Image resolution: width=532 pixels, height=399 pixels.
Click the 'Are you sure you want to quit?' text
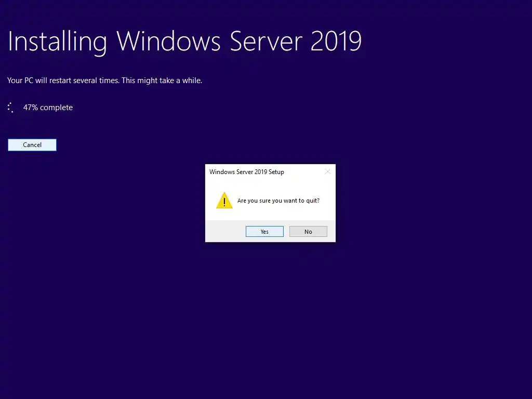[x=278, y=201]
